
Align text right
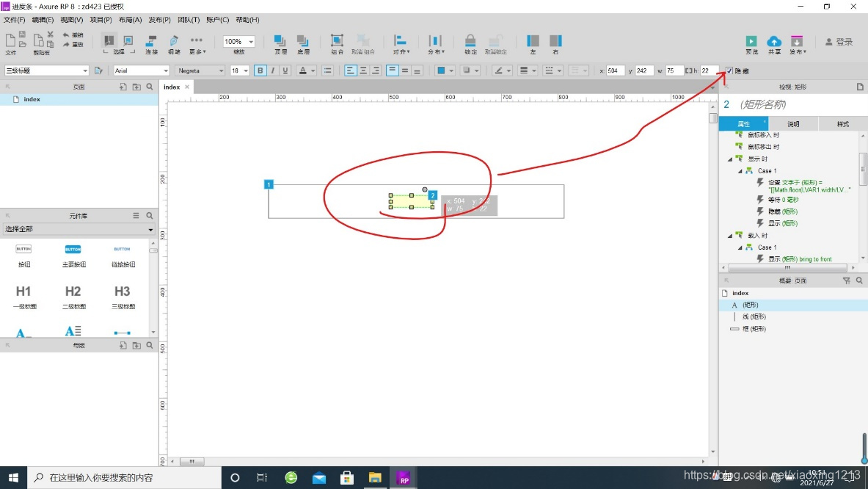coord(376,70)
